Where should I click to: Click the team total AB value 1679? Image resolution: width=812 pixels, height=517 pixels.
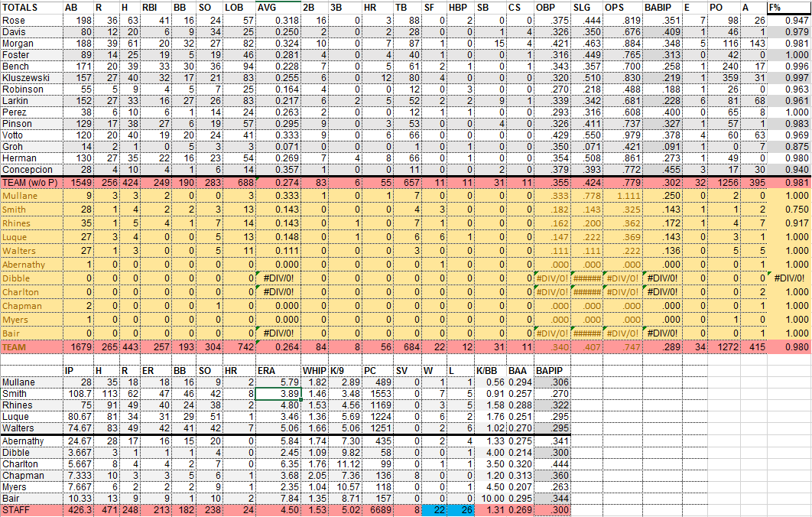coord(78,347)
